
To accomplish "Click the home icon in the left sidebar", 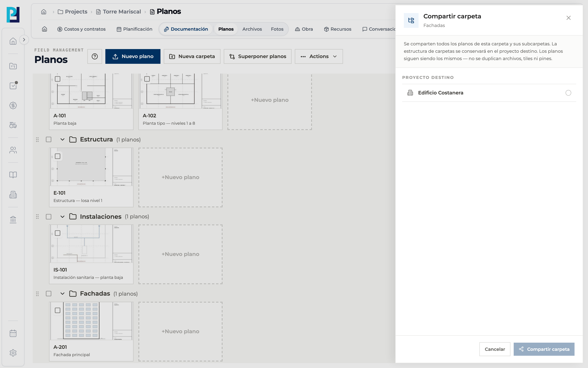I will click(13, 41).
